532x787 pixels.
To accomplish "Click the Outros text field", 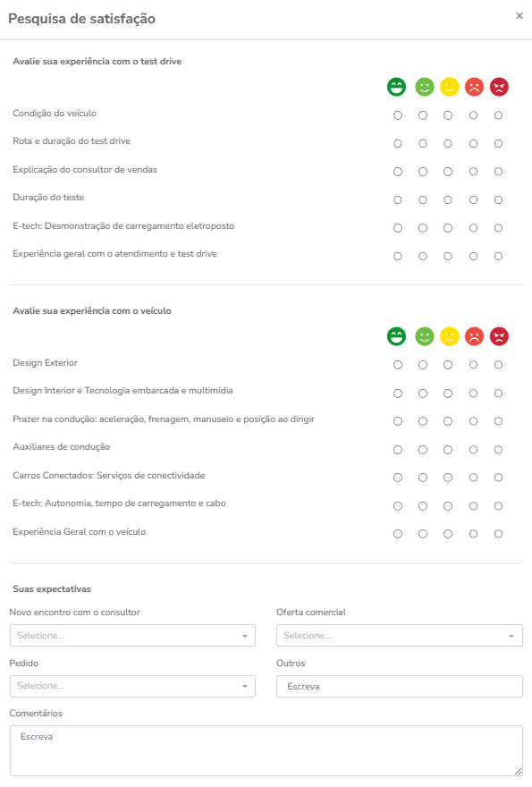I will point(400,686).
